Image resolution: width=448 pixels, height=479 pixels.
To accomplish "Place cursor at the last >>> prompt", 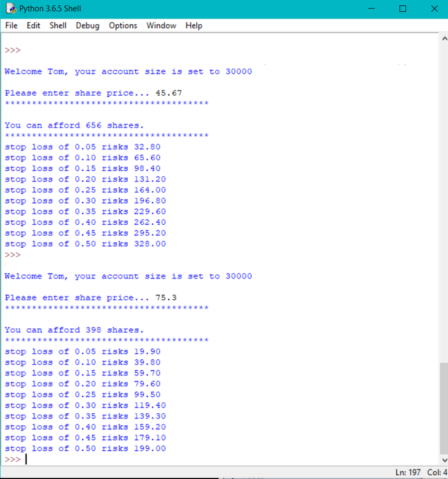I will (26, 459).
